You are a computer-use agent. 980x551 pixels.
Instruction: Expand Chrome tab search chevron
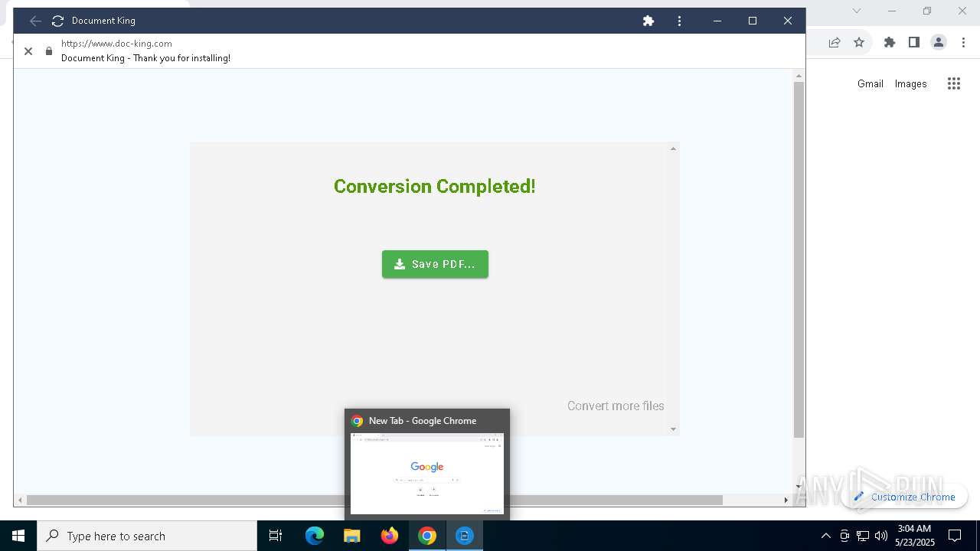(x=857, y=11)
